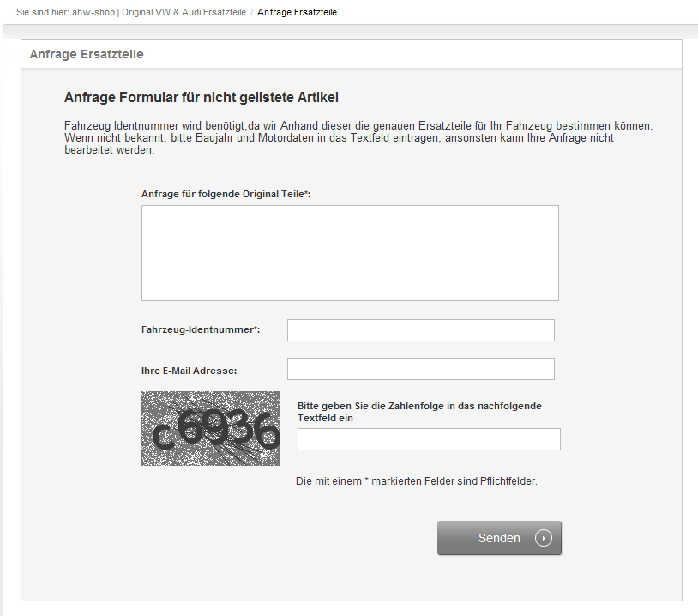
Task: Select the E-Mail Adresse input field
Action: 421,369
